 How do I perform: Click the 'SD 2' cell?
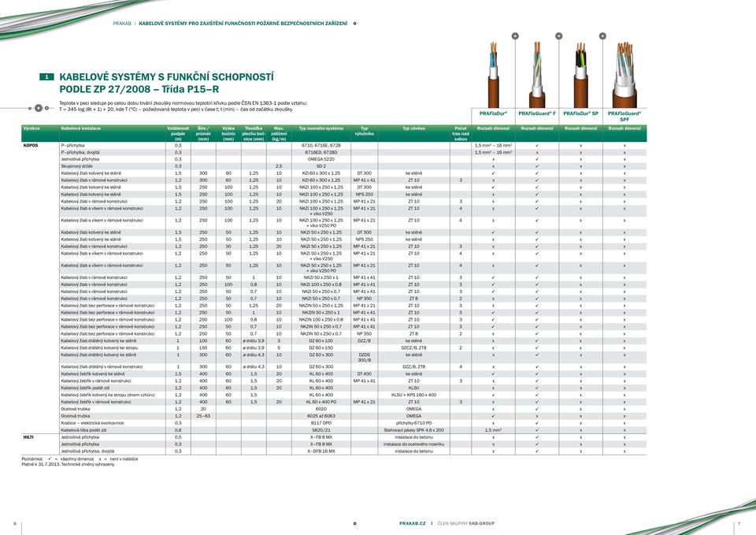(x=321, y=166)
